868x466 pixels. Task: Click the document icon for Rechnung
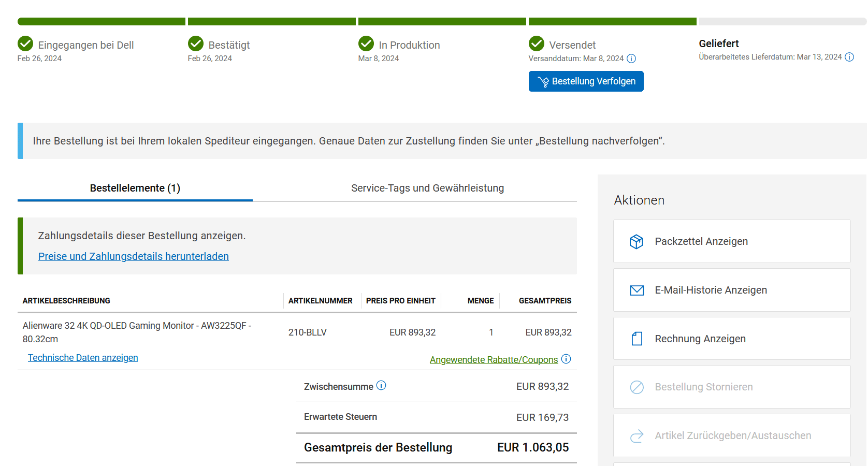pyautogui.click(x=637, y=339)
